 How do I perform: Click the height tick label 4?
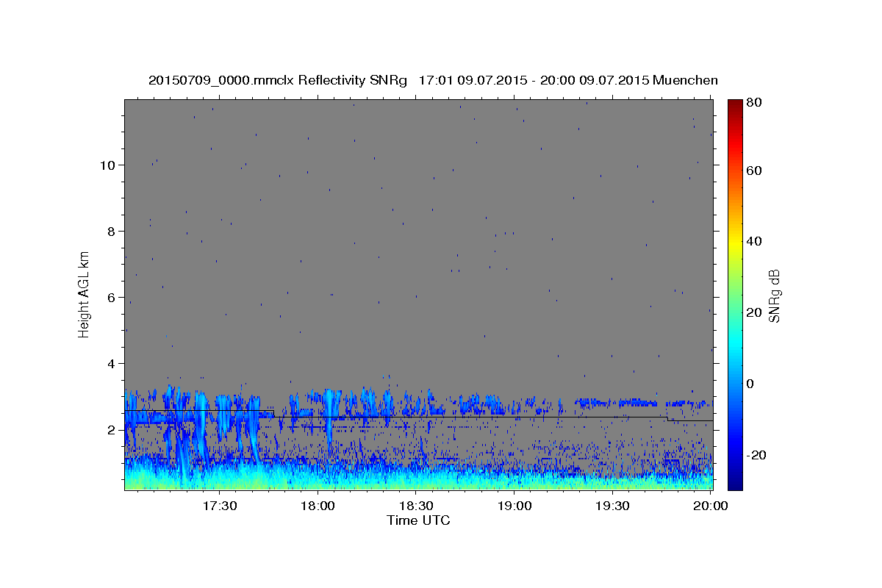click(112, 364)
